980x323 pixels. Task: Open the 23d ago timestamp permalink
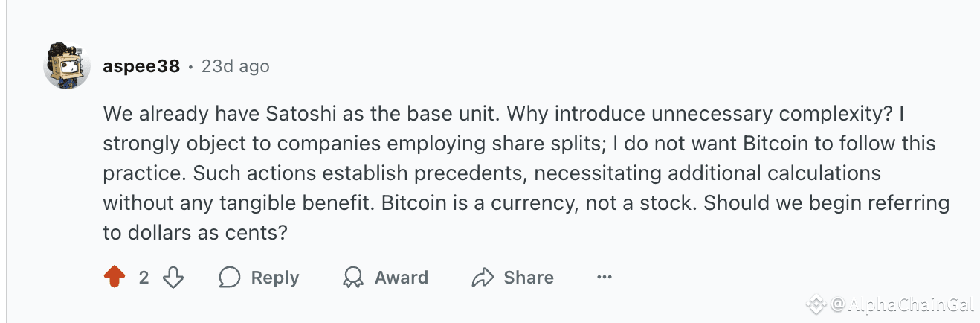tap(235, 66)
